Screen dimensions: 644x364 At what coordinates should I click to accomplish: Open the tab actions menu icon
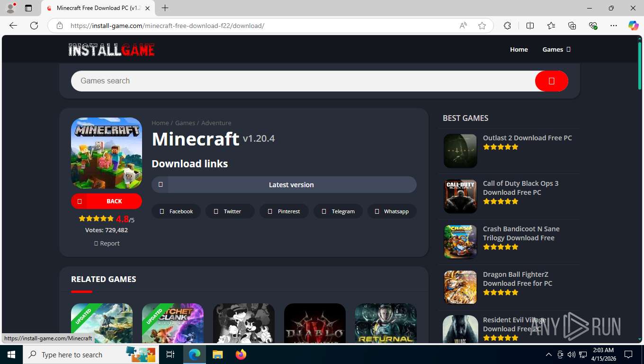coord(28,8)
